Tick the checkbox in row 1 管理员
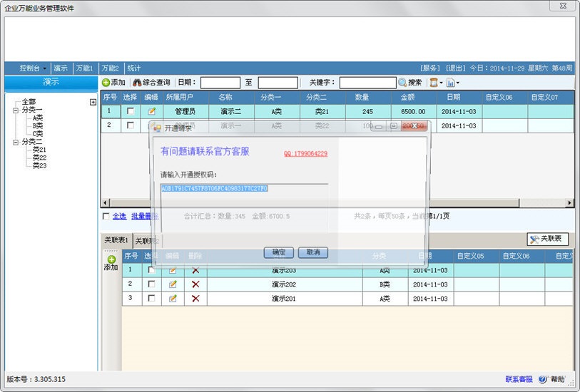The image size is (580, 392). (131, 111)
